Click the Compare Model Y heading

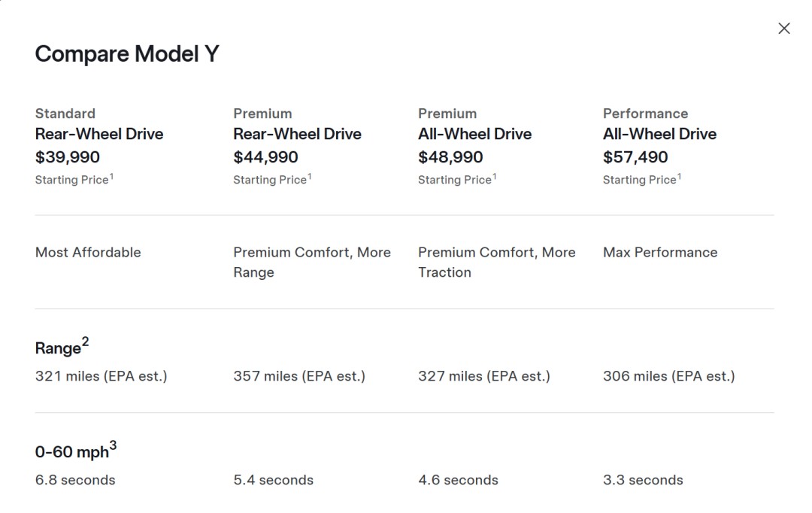point(127,54)
